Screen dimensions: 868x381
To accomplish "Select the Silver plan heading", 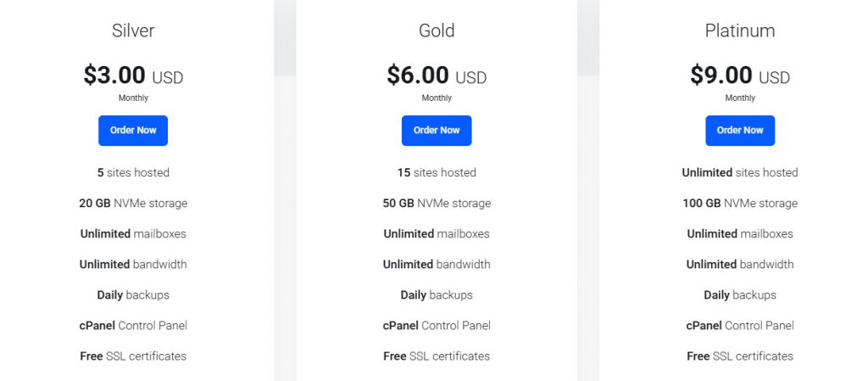I will click(x=133, y=31).
